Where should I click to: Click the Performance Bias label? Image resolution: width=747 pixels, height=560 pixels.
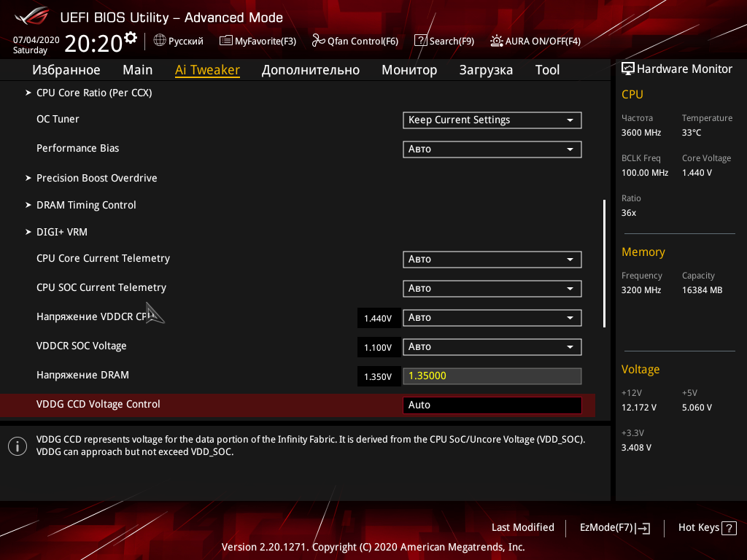coord(77,148)
